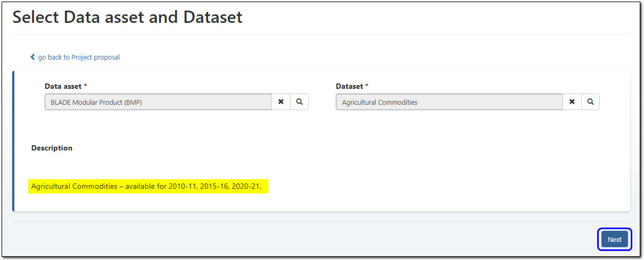Click the Dataset required asterisk

[x=367, y=86]
